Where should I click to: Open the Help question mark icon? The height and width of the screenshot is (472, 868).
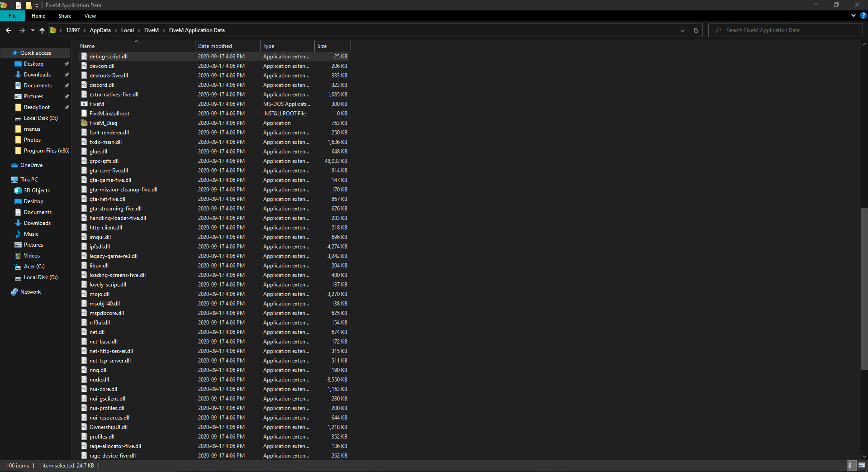click(863, 15)
